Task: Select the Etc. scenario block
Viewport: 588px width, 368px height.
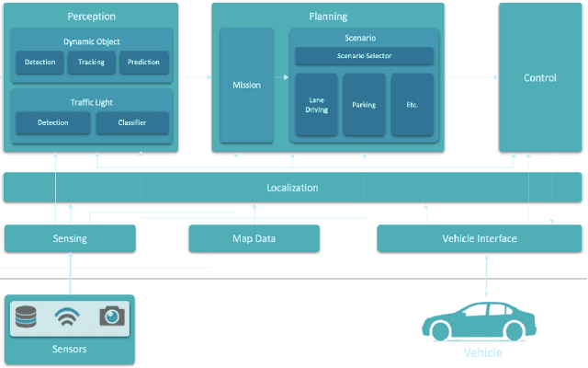Action: click(412, 106)
